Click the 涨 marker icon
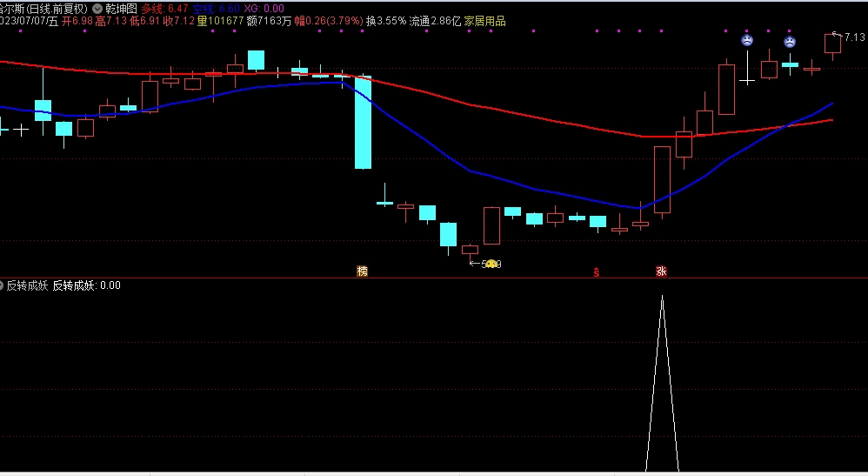Viewport: 868px width, 476px height. pyautogui.click(x=662, y=271)
